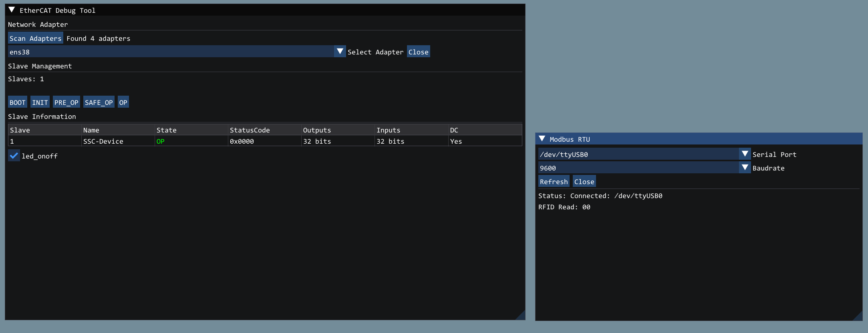Select the SSC-Device name cell
868x333 pixels.
pyautogui.click(x=118, y=141)
